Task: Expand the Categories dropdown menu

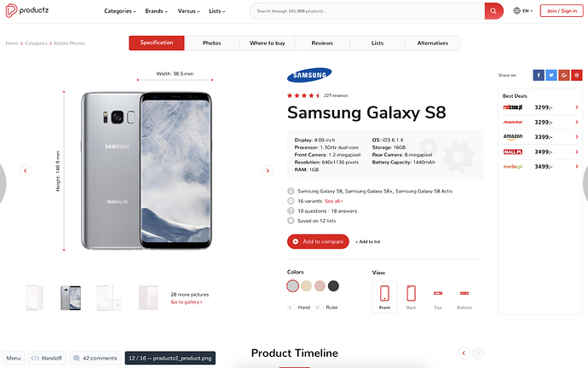Action: (120, 11)
